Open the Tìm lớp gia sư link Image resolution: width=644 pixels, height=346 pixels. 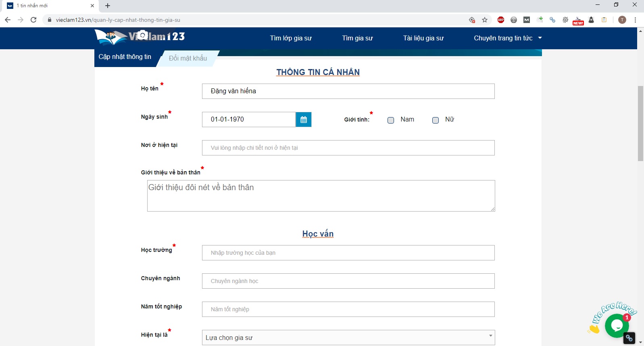291,38
